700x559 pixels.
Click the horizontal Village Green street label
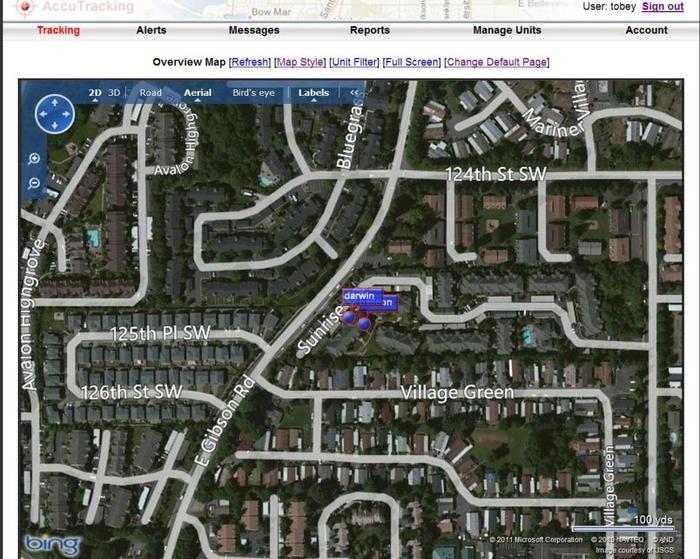(x=457, y=392)
